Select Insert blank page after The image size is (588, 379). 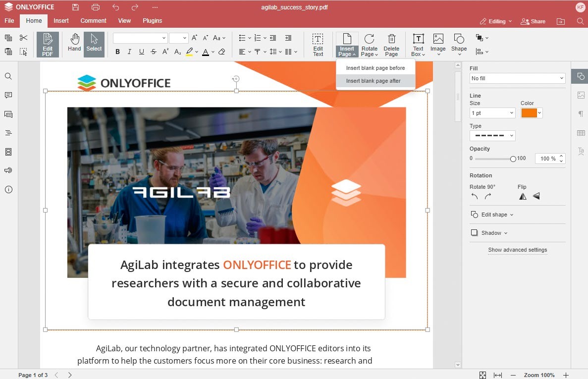point(375,81)
